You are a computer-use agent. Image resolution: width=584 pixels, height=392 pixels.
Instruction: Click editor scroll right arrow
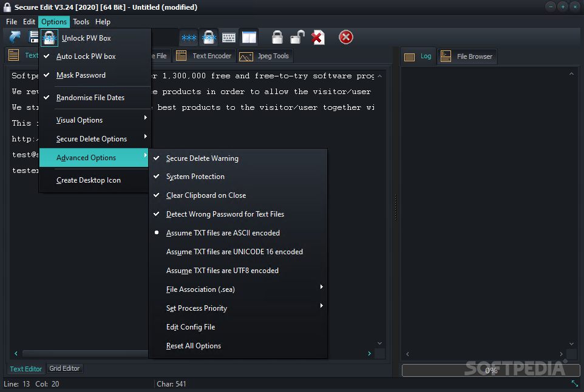tap(369, 353)
